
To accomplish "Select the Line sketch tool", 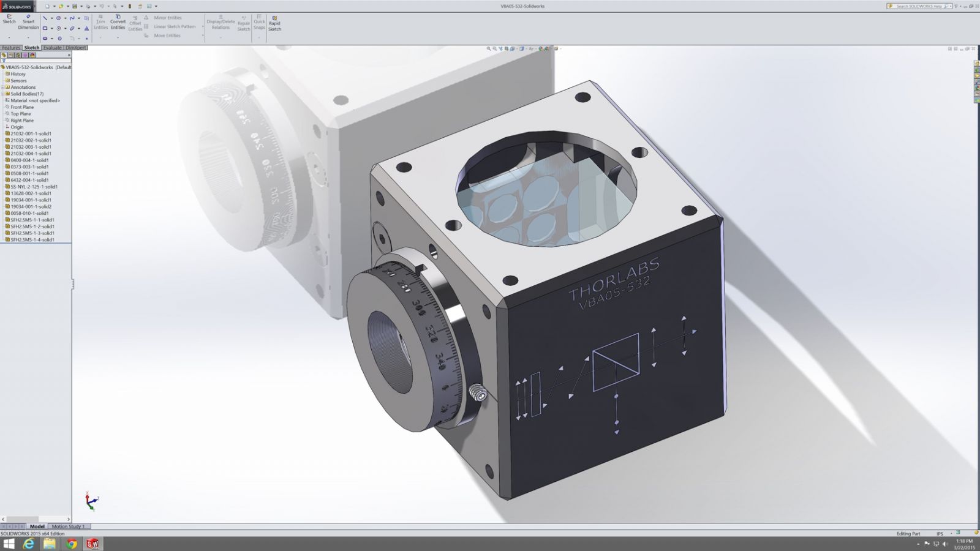I will pos(45,18).
